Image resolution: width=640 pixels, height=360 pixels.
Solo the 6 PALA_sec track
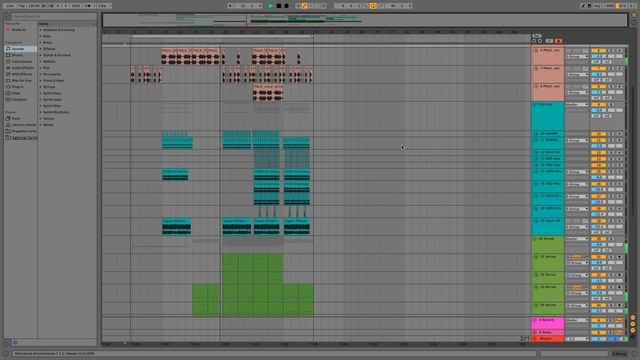611,51
